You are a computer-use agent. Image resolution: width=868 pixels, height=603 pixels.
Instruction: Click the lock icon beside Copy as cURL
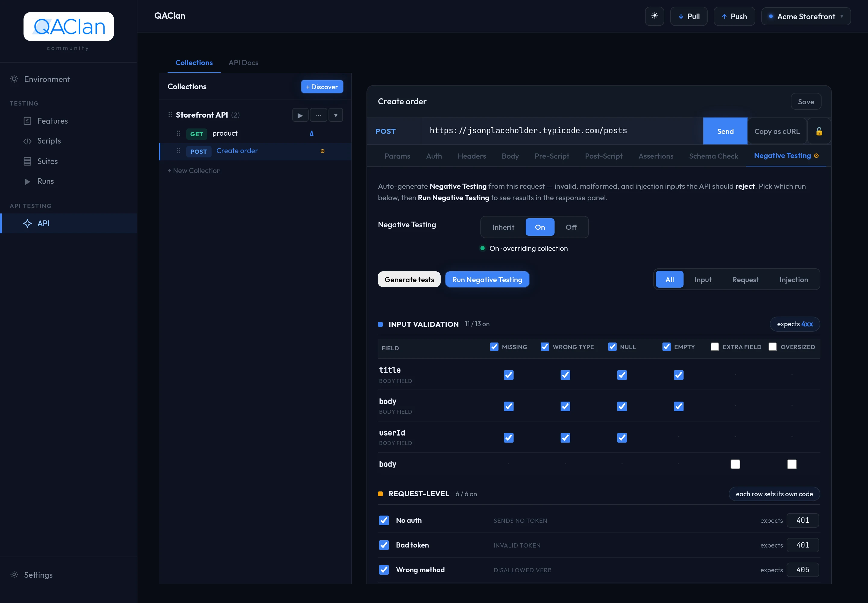(x=819, y=131)
